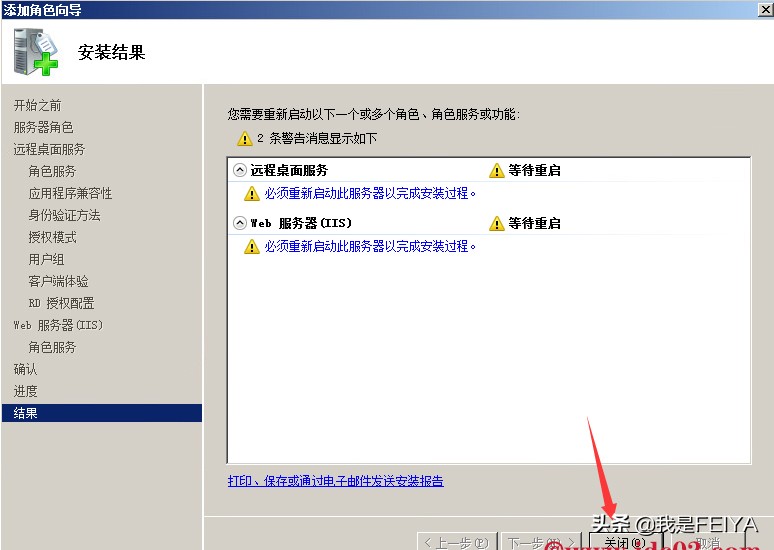
Task: Click the warning icon next to 远程桌面服务 等待重启
Action: click(x=497, y=171)
